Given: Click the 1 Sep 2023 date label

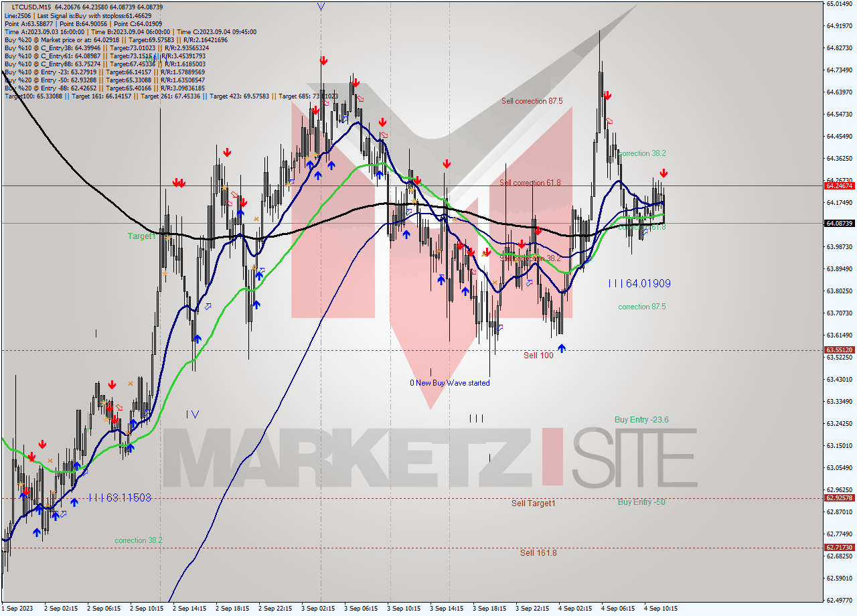Looking at the screenshot, I should click(x=16, y=609).
